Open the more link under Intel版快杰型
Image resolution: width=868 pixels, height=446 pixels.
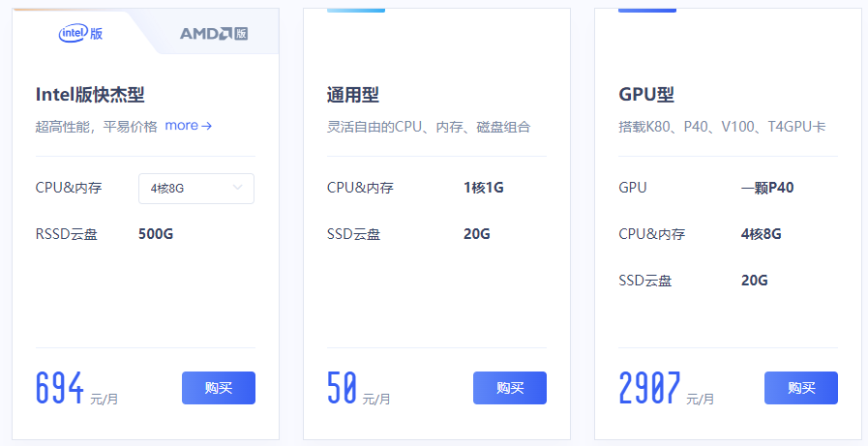coord(189,126)
